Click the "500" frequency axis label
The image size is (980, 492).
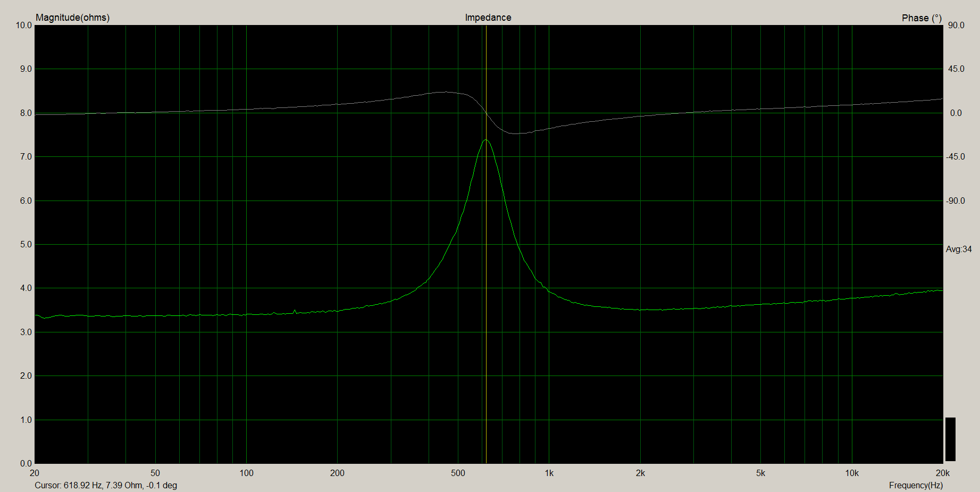[458, 473]
